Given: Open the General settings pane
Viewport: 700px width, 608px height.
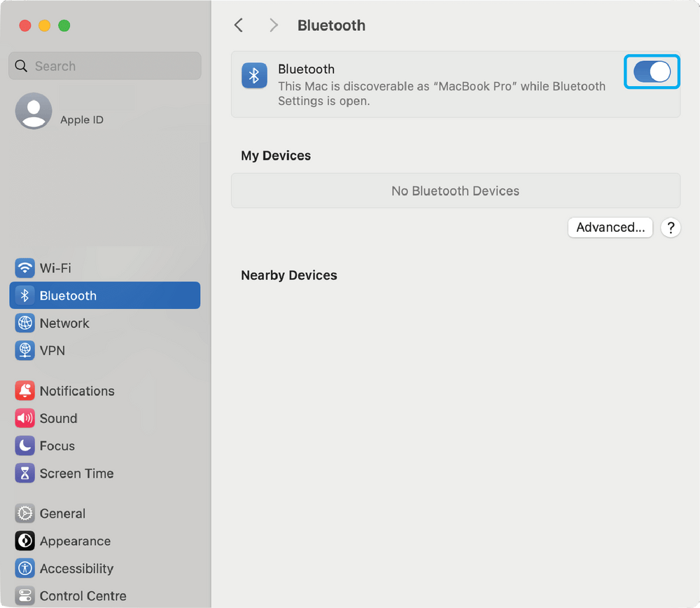Looking at the screenshot, I should [62, 513].
